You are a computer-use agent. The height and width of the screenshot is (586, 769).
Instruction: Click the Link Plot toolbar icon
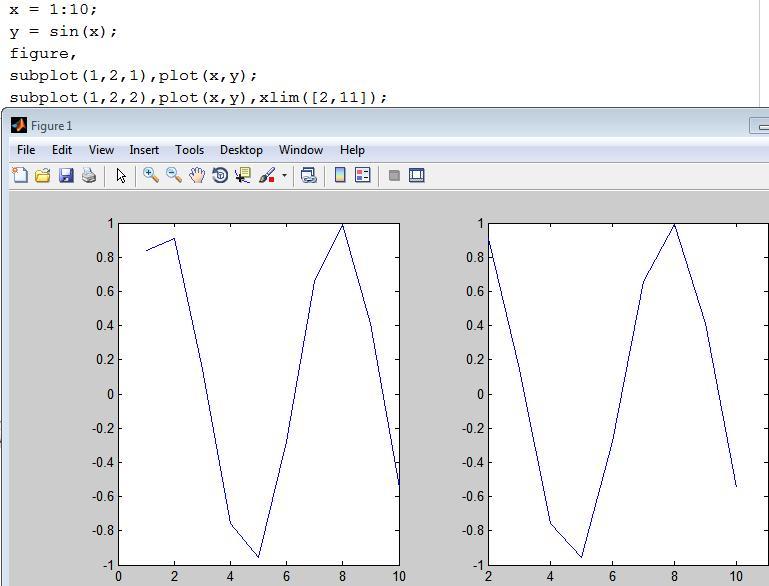pos(308,175)
